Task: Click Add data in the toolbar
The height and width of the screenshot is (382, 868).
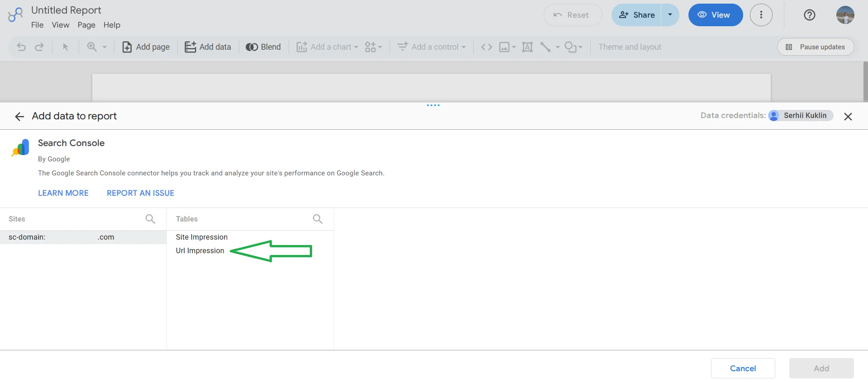Action: (208, 47)
